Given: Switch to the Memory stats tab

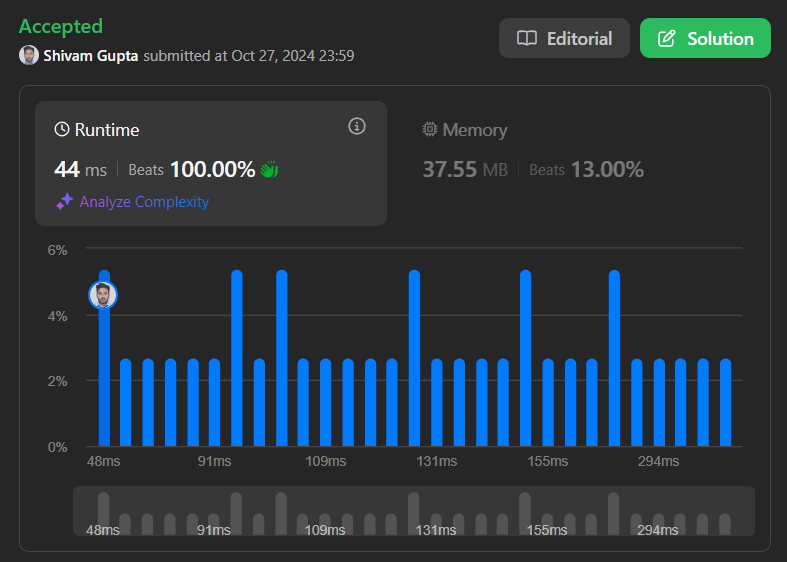Looking at the screenshot, I should tap(534, 151).
